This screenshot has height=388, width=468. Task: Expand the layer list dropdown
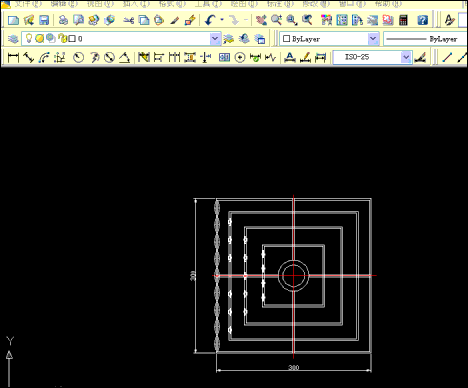click(215, 39)
